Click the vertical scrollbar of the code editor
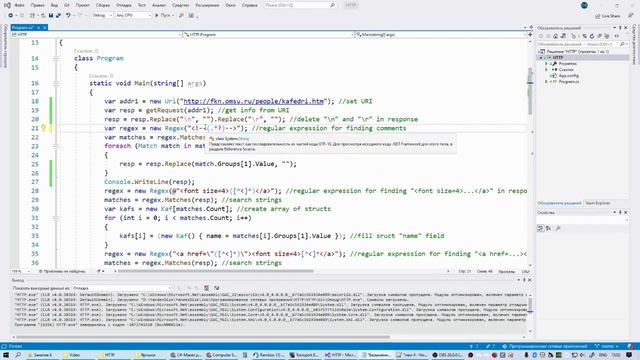Viewport: 640px width, 360px height. coord(530,90)
